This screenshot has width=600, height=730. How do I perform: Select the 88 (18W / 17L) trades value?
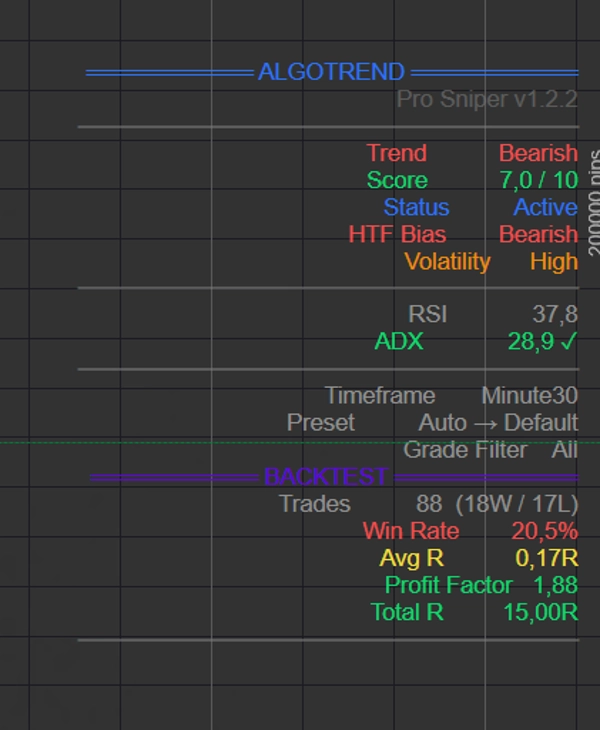click(497, 504)
